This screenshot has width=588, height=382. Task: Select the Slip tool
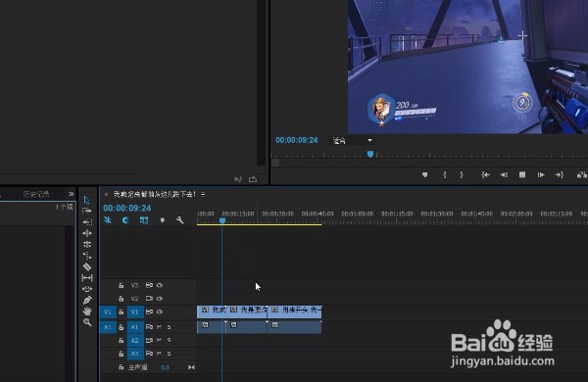coord(87,278)
